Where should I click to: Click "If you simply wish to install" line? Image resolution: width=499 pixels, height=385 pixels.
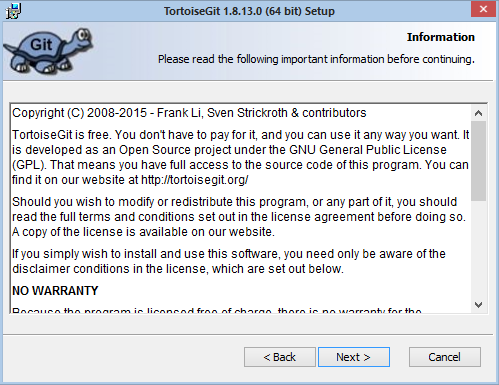229,254
